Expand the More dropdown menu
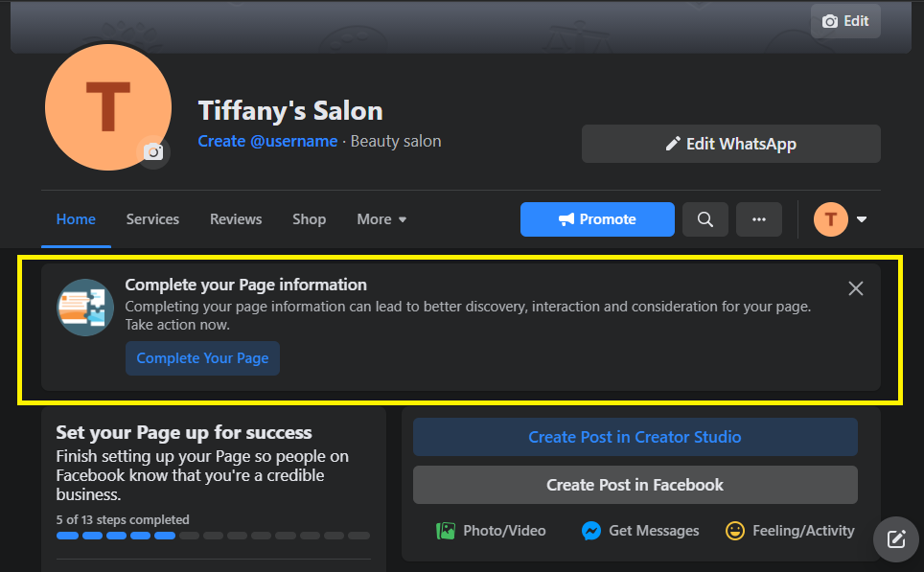Image resolution: width=924 pixels, height=572 pixels. pyautogui.click(x=381, y=219)
